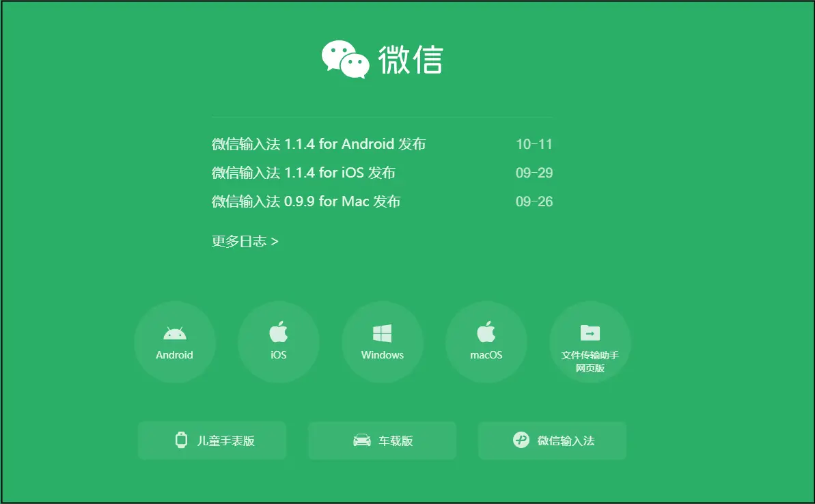The height and width of the screenshot is (504, 815).
Task: Open 微信输入法 1.1.4 for iOS announcement
Action: [x=303, y=173]
